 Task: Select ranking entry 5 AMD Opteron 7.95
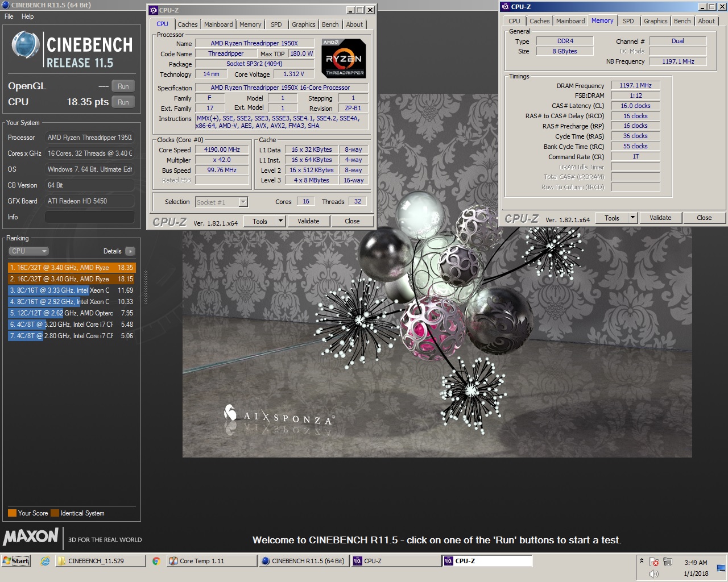[72, 313]
